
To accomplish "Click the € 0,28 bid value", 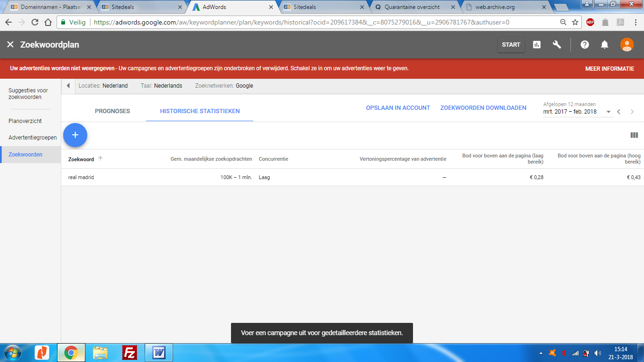I will (537, 178).
